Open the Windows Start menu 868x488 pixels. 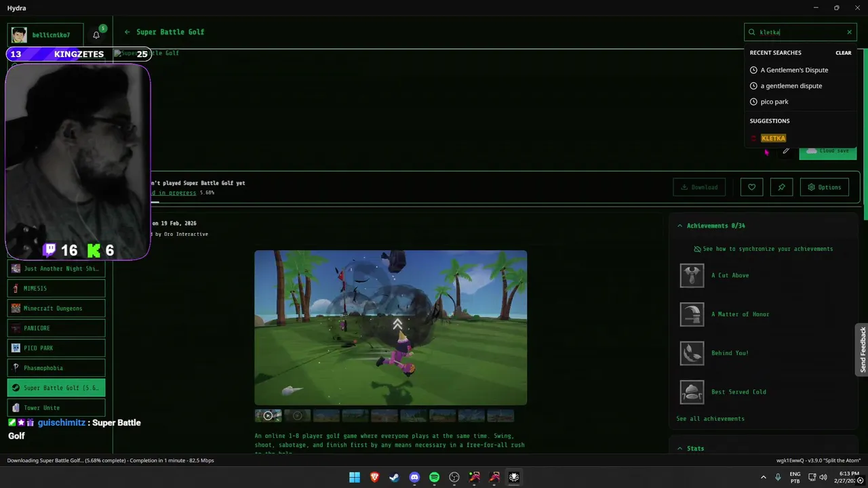pyautogui.click(x=355, y=477)
